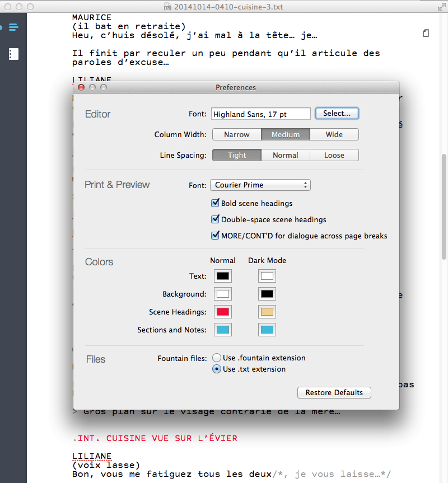
Task: Click the Restore Defaults button
Action: pos(334,392)
